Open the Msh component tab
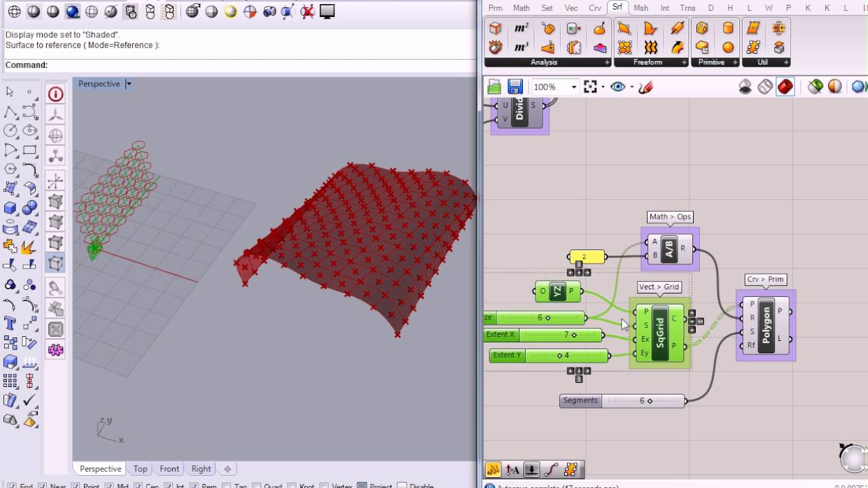 (641, 8)
